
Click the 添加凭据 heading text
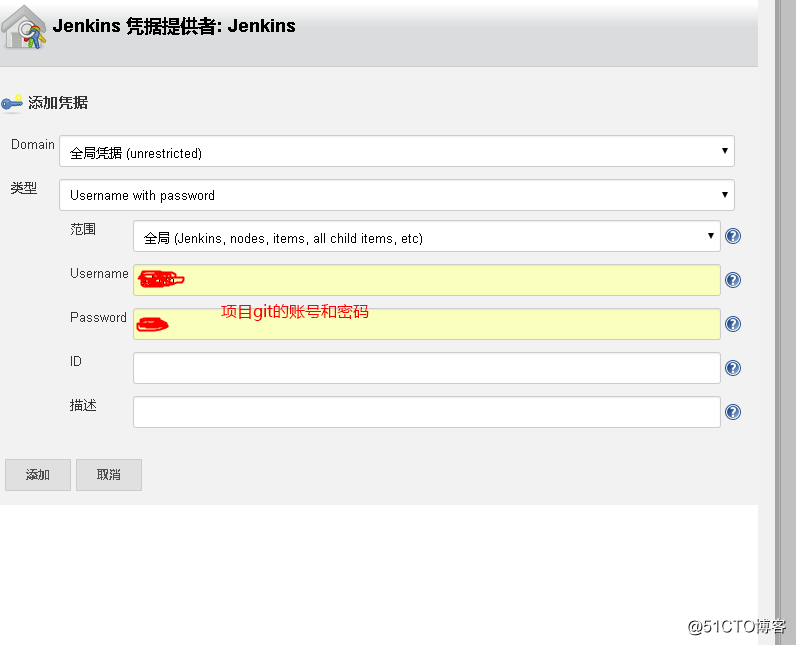coord(58,103)
